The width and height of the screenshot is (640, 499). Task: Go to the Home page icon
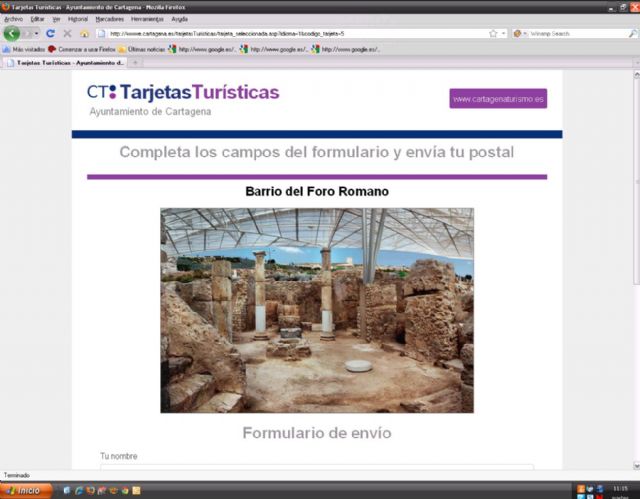(84, 33)
